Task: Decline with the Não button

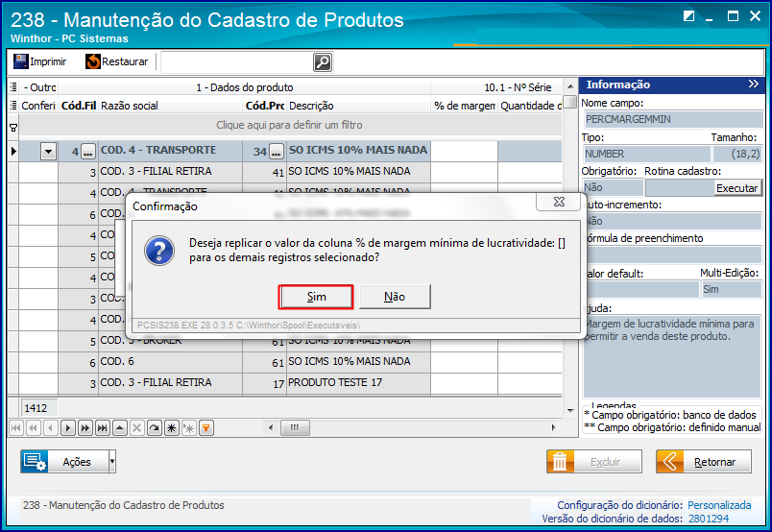Action: (x=395, y=297)
